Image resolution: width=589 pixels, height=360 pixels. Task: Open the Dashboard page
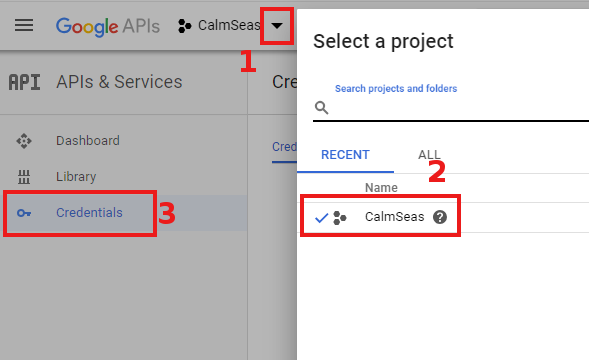[x=88, y=141]
